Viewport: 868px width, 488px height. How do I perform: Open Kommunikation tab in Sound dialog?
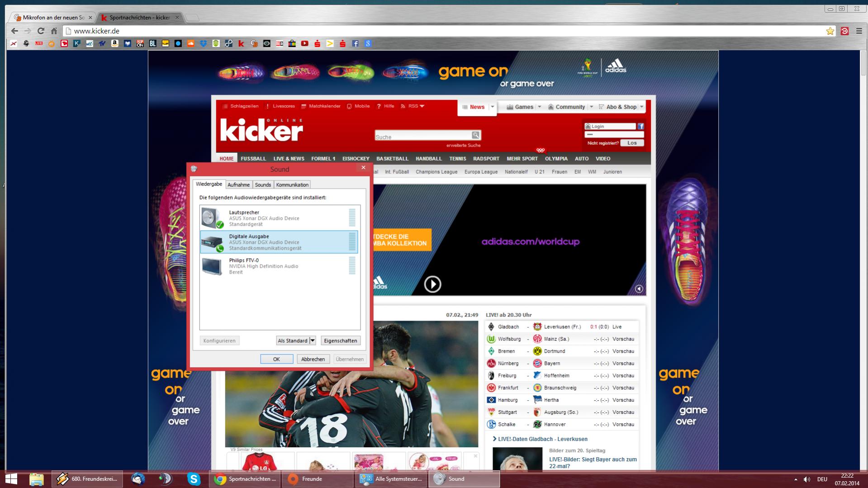click(x=292, y=185)
